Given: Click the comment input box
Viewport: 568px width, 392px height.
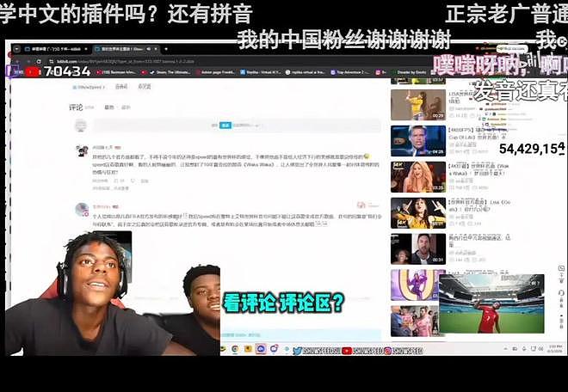Looking at the screenshot, I should tap(237, 126).
